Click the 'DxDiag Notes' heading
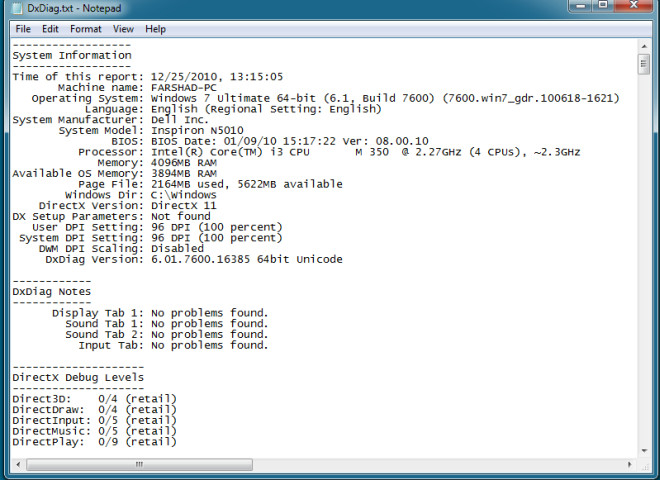 coord(51,291)
